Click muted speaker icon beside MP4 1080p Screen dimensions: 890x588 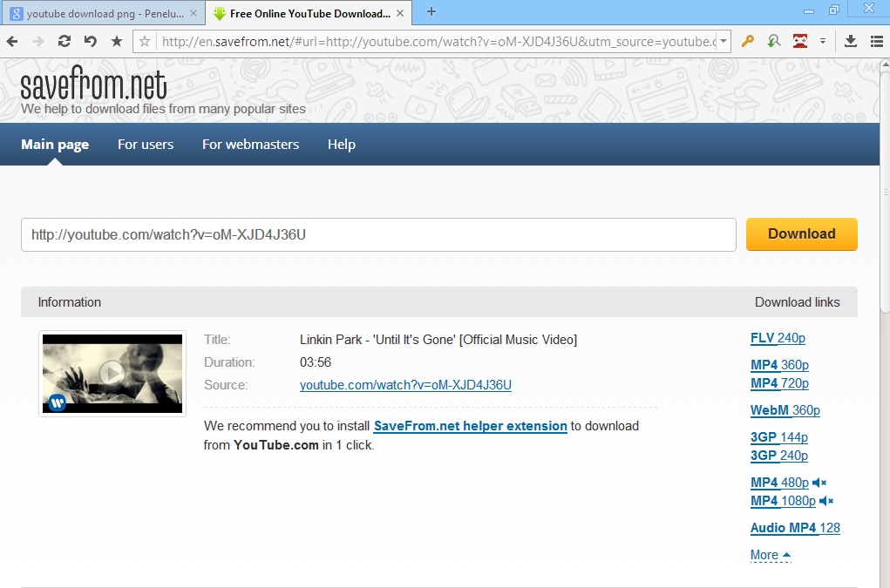tap(825, 501)
